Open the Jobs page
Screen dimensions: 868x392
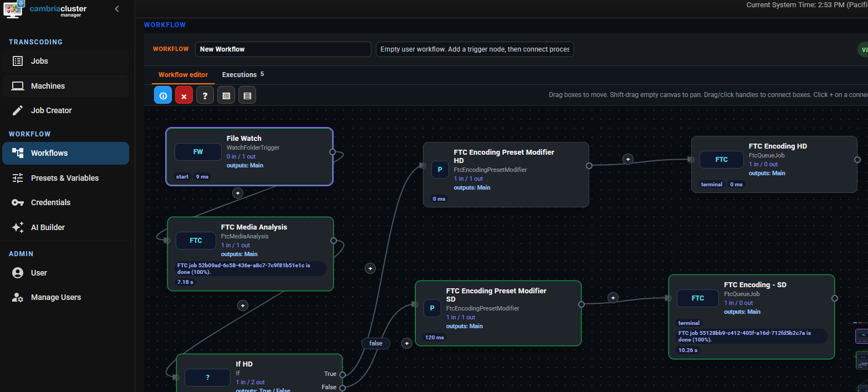[x=65, y=61]
